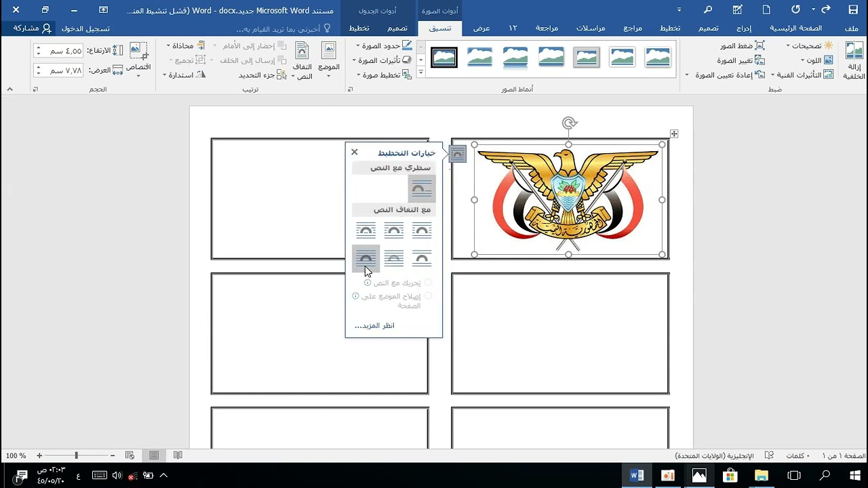Click the new blank document icon in the title bar
Viewport: 868px width, 488px height.
(x=766, y=9)
